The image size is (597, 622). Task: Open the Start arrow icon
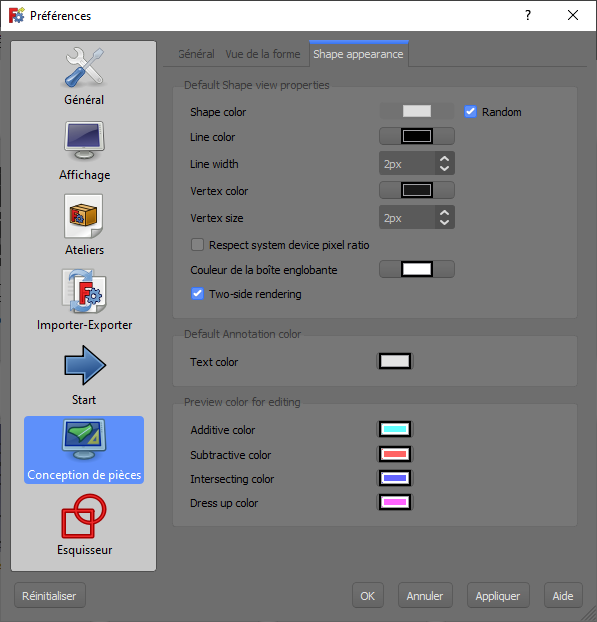[84, 365]
